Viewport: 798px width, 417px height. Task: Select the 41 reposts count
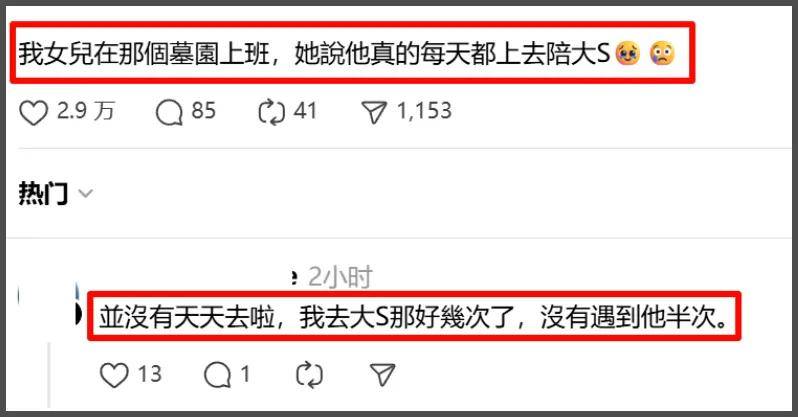point(305,111)
